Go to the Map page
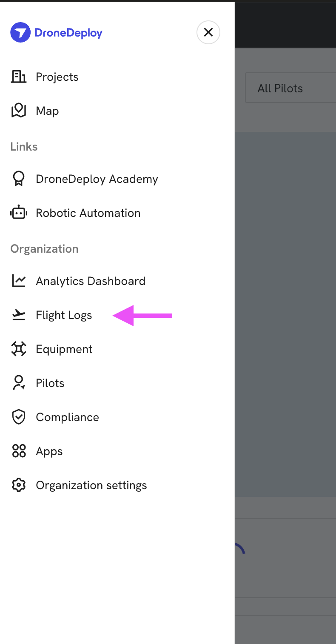This screenshot has width=336, height=644. point(47,111)
